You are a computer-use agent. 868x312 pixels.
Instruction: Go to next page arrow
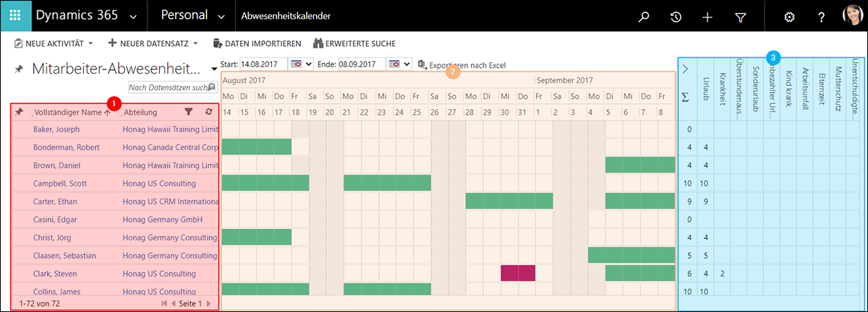point(209,304)
